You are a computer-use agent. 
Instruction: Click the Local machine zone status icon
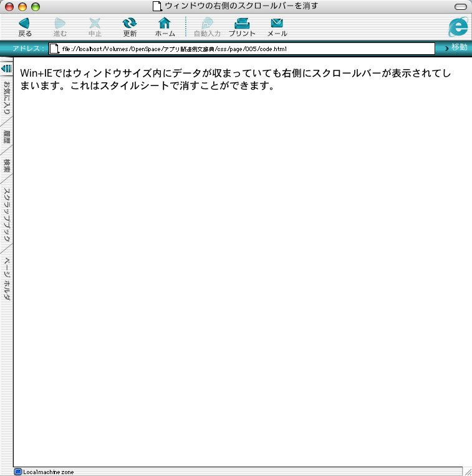click(18, 472)
